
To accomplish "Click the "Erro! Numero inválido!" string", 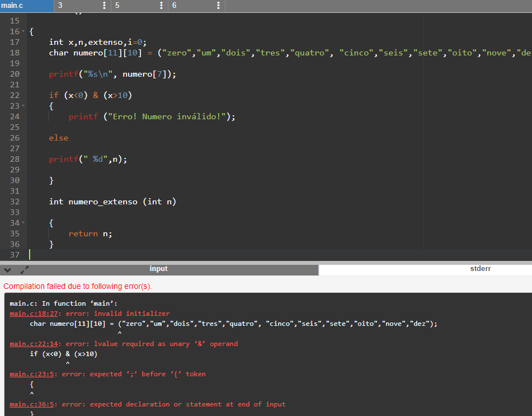I will pos(167,116).
